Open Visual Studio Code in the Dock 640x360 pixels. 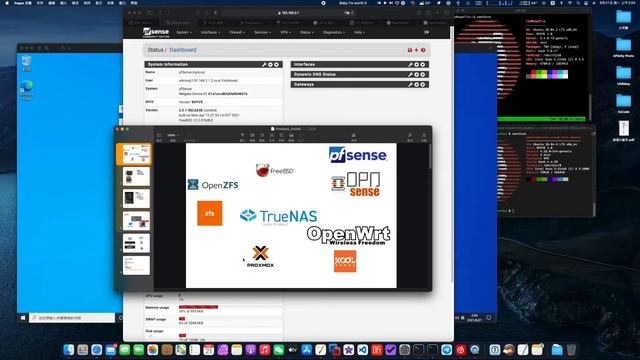[362, 350]
